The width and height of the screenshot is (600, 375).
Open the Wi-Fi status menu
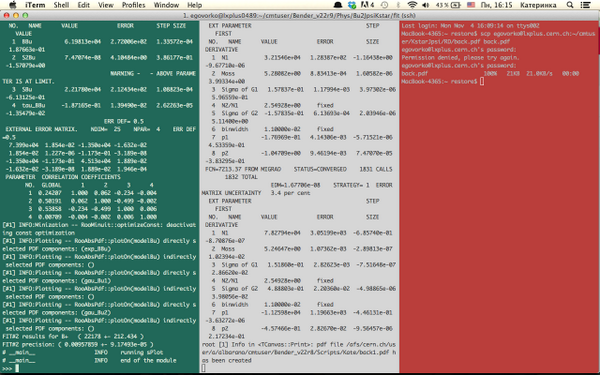pos(412,5)
